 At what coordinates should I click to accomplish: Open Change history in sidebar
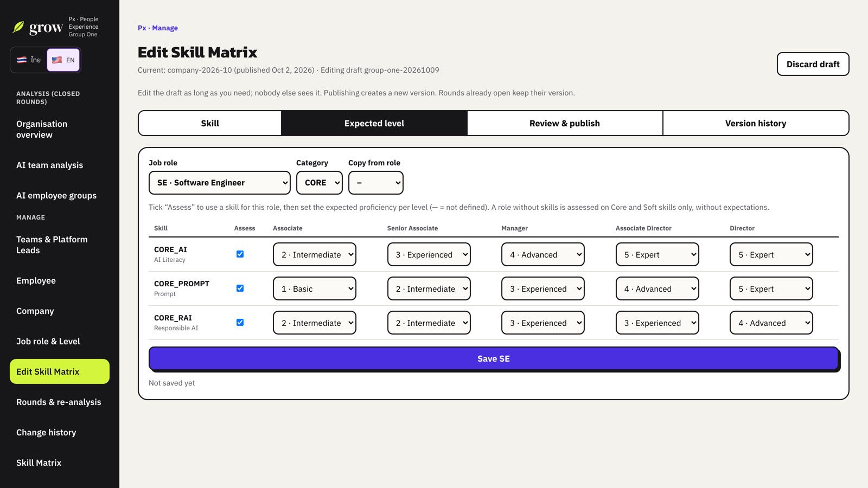pos(60,432)
